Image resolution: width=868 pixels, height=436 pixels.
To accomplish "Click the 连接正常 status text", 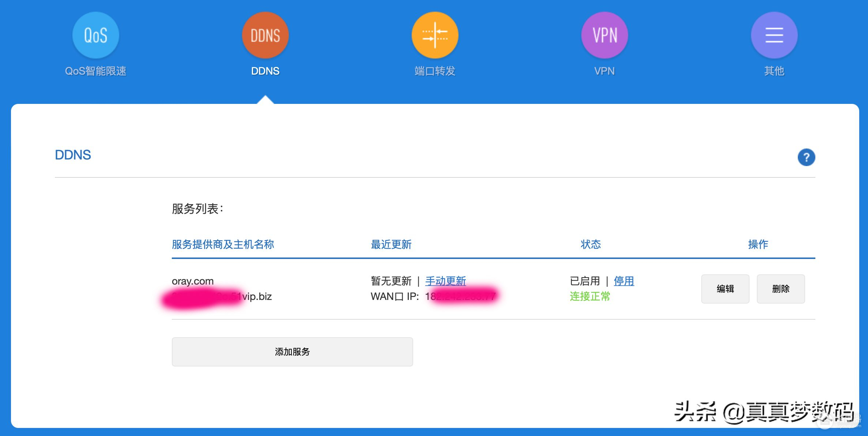I will point(590,296).
